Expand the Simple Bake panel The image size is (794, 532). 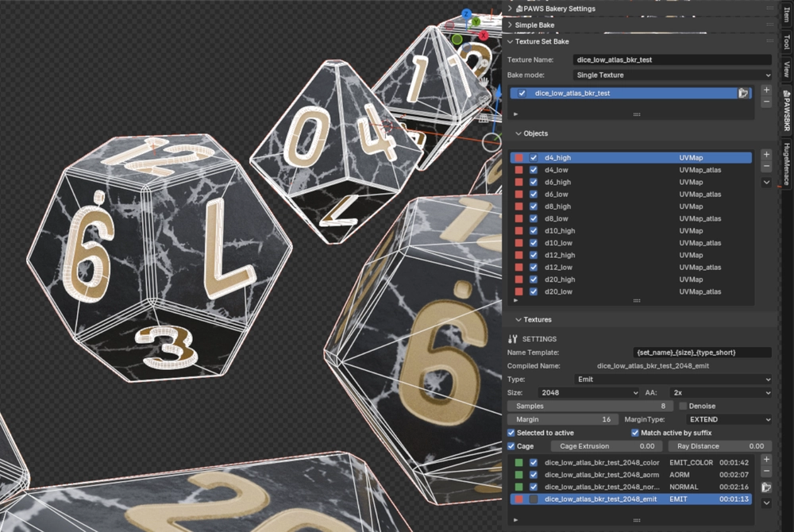pyautogui.click(x=534, y=25)
